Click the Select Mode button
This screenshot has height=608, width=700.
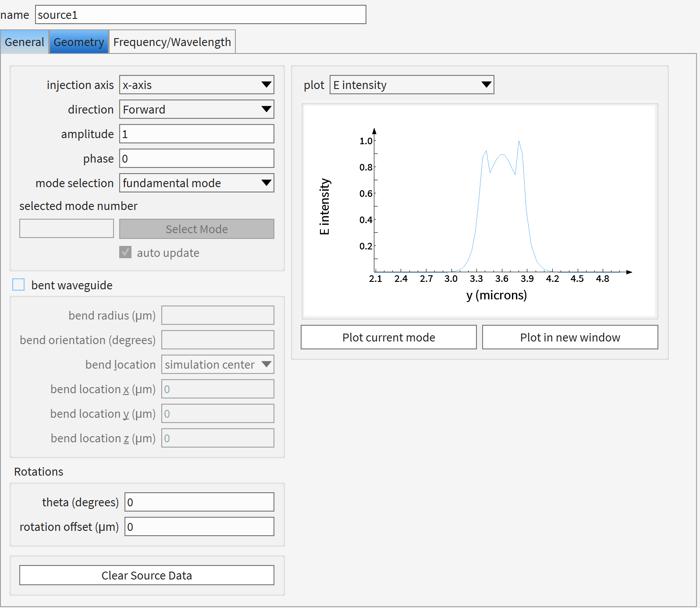tap(196, 229)
